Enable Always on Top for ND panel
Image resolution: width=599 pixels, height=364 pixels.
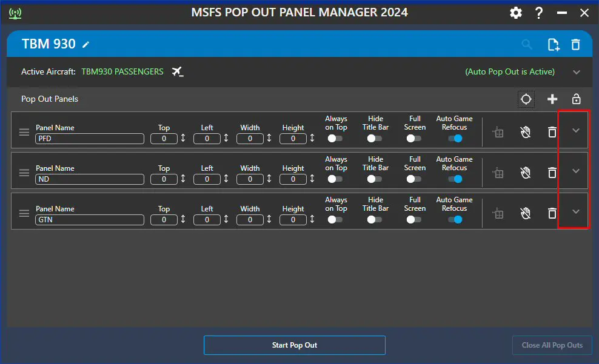[x=335, y=179]
